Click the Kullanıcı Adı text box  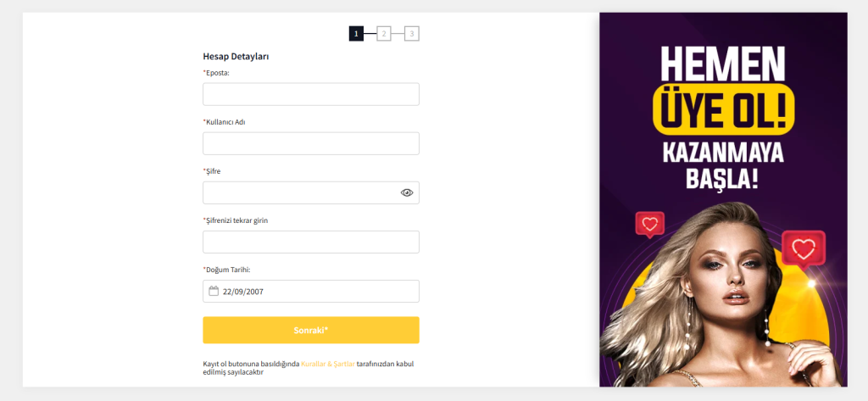[310, 143]
